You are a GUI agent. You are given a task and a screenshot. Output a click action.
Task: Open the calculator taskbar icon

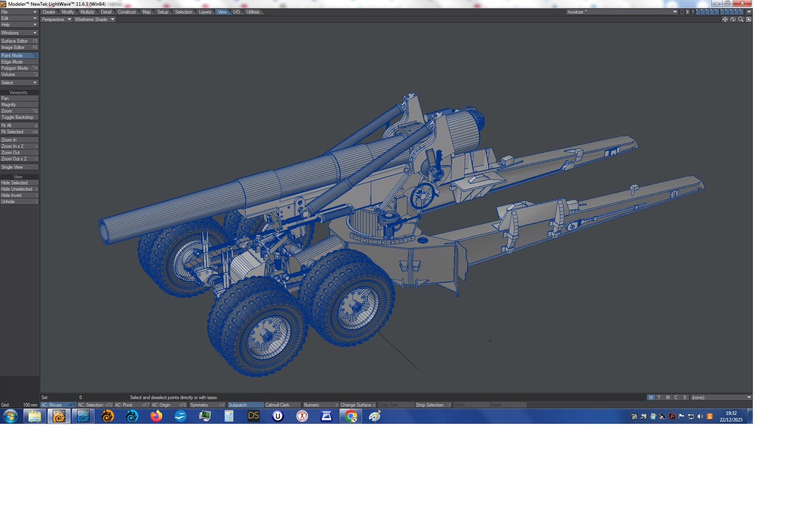pos(229,416)
